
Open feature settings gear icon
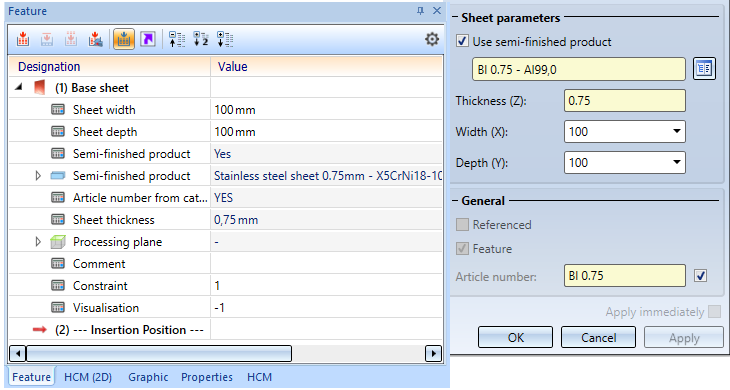coord(432,39)
